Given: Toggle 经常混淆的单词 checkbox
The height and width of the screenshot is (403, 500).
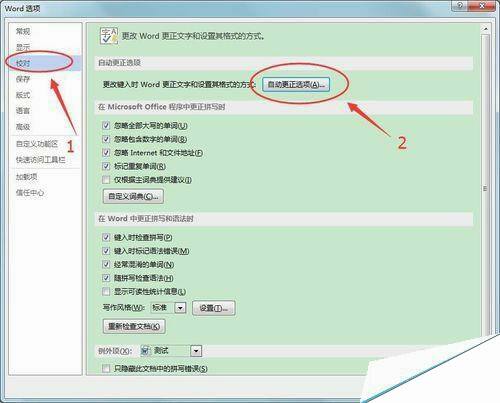Looking at the screenshot, I should 106,264.
